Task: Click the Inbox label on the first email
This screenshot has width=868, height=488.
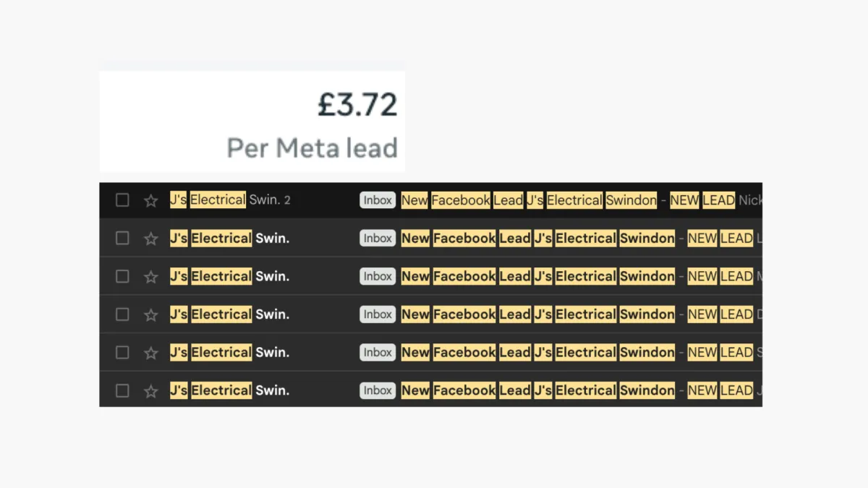Action: pyautogui.click(x=378, y=200)
